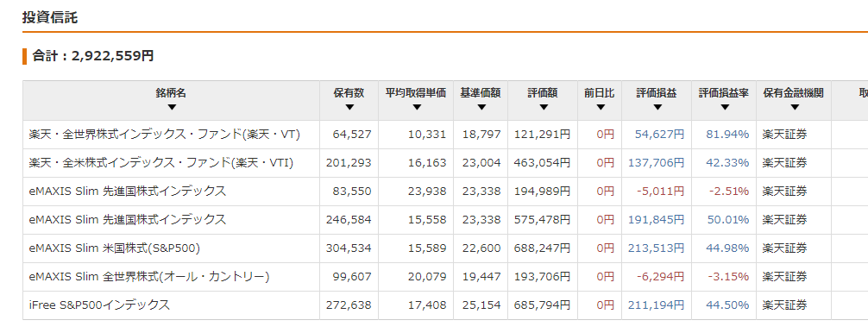The width and height of the screenshot is (868, 333).
Task: Click the 投資信託 section heading
Action: click(50, 17)
